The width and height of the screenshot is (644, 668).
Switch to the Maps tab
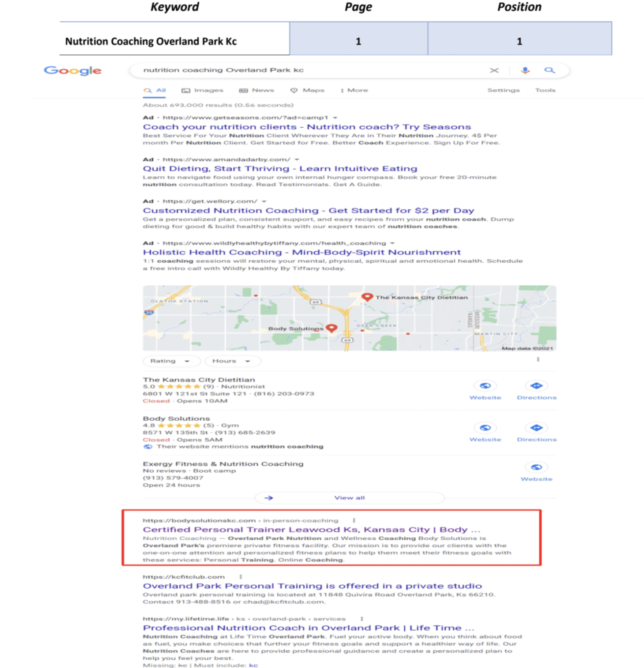coord(307,90)
